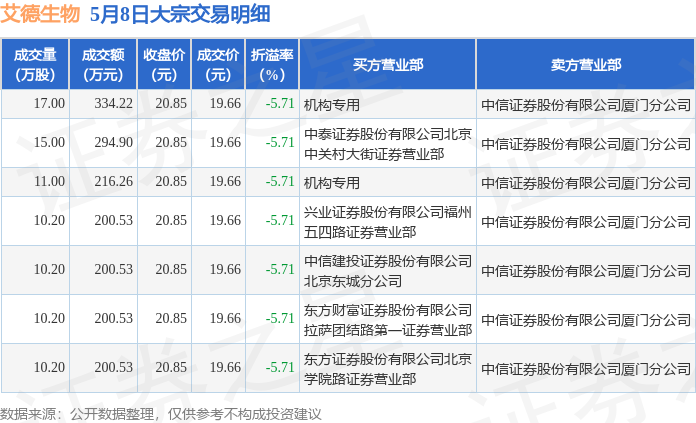Screen dimensions: 696x423
Task: Select the 卖方营业部 column header
Action: coord(585,64)
